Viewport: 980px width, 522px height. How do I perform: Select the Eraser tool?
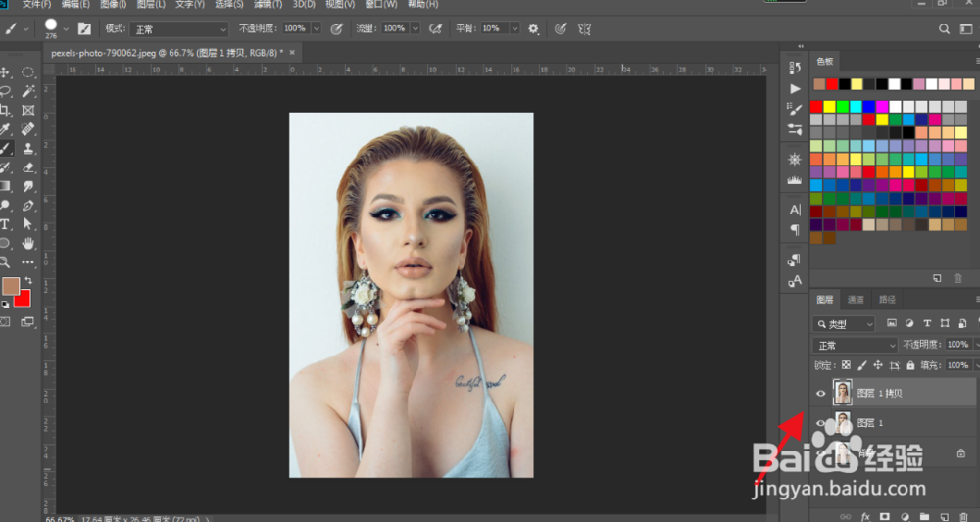pos(28,167)
